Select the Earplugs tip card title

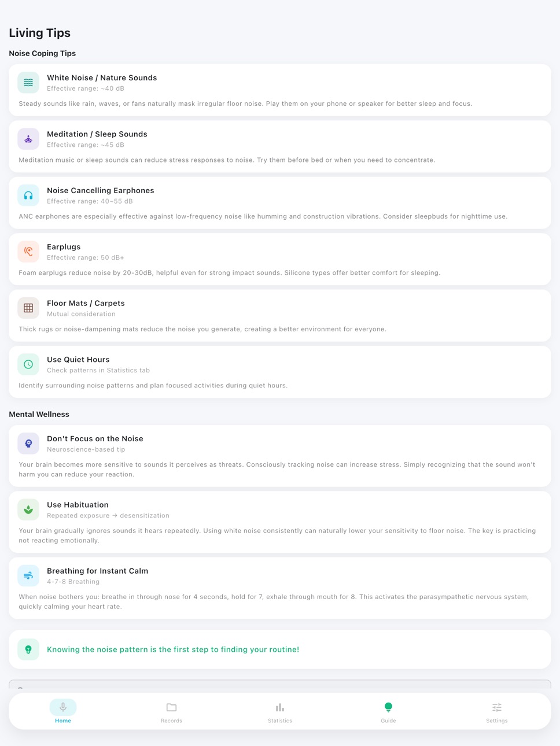(64, 247)
